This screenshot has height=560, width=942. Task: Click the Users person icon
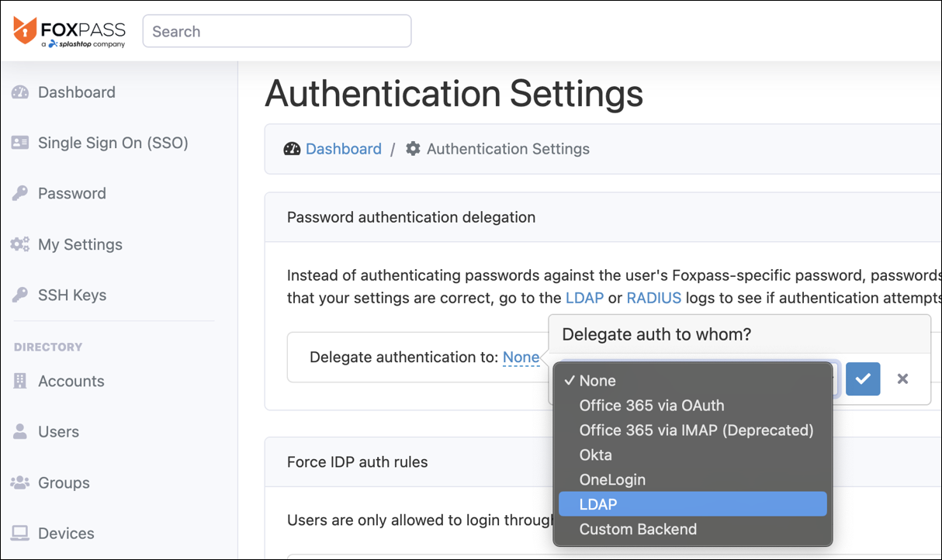[20, 432]
